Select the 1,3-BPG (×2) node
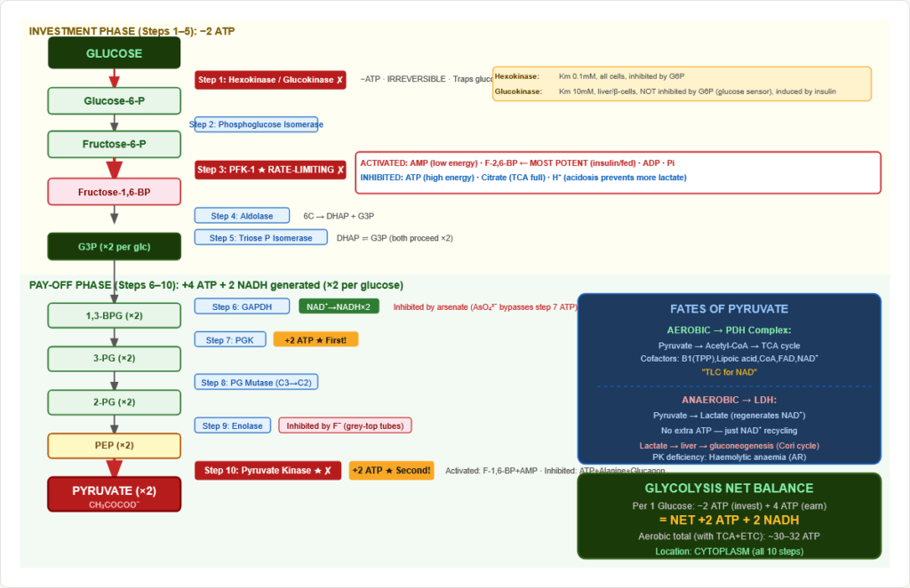Viewport: 910px width, 588px height. (x=114, y=316)
